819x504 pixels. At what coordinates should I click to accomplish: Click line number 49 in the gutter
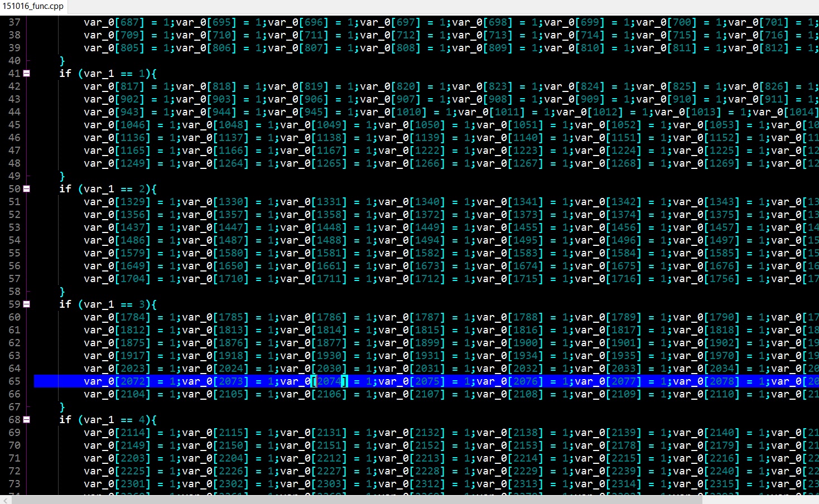(x=15, y=176)
